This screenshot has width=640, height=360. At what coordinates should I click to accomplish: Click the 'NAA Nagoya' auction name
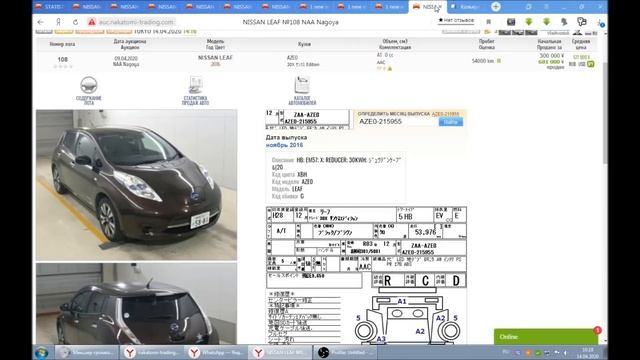point(126,64)
